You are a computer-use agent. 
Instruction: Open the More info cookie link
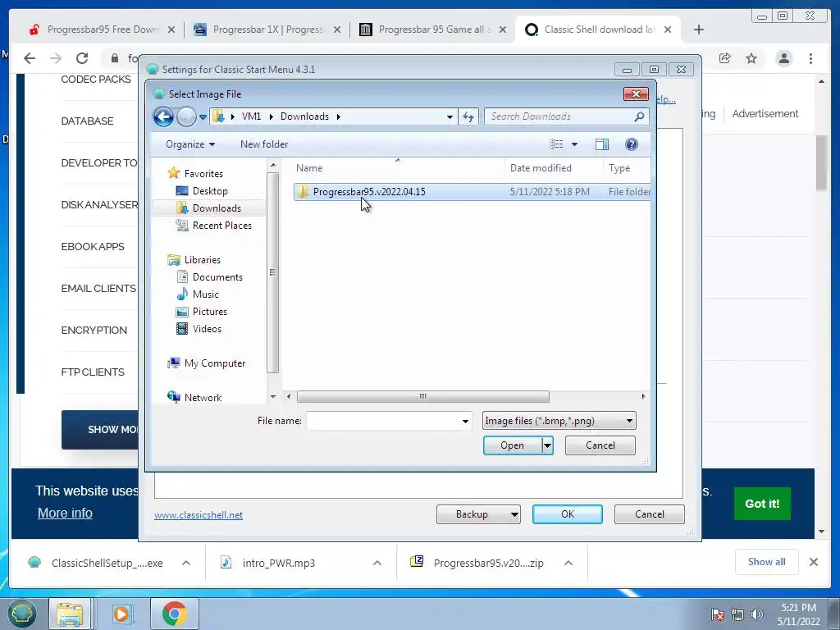click(x=65, y=514)
